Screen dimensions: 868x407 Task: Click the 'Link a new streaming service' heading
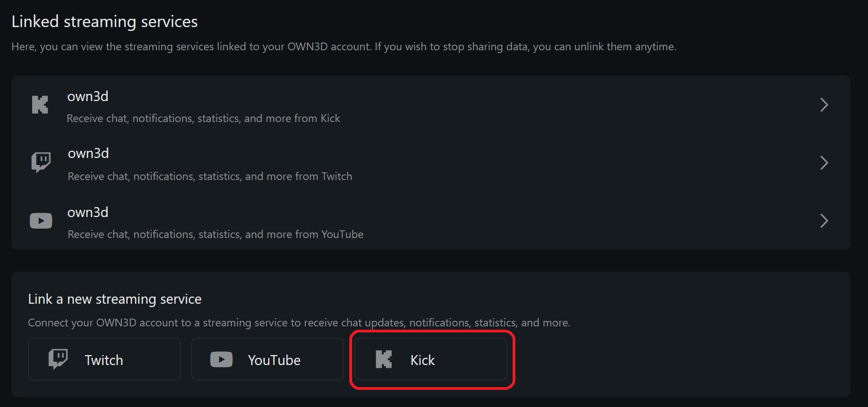[115, 299]
